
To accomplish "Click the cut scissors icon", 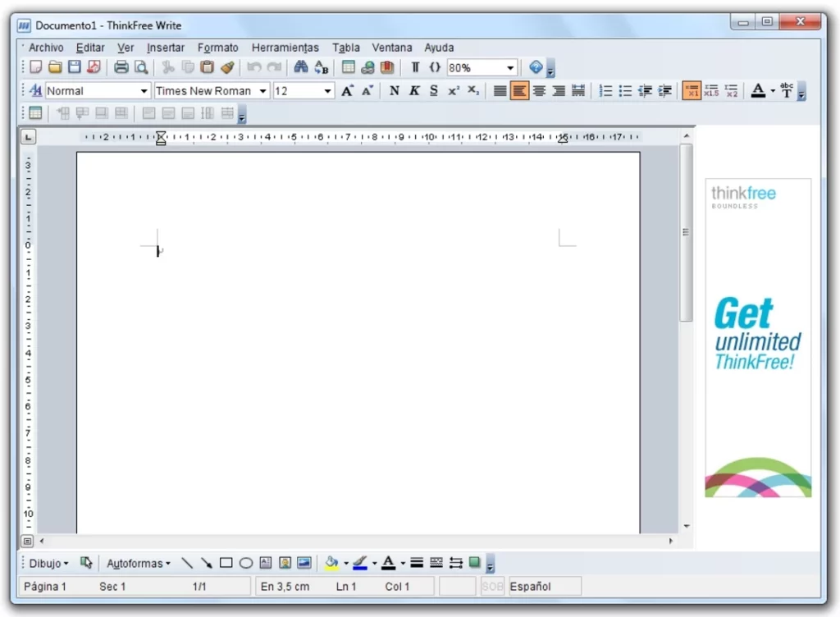I will pos(168,67).
